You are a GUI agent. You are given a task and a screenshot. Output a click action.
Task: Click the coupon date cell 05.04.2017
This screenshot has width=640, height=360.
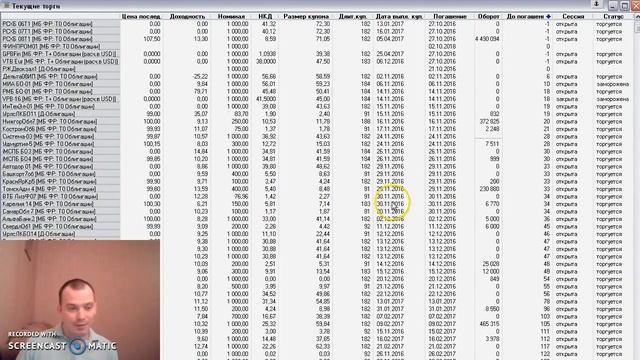pos(390,39)
